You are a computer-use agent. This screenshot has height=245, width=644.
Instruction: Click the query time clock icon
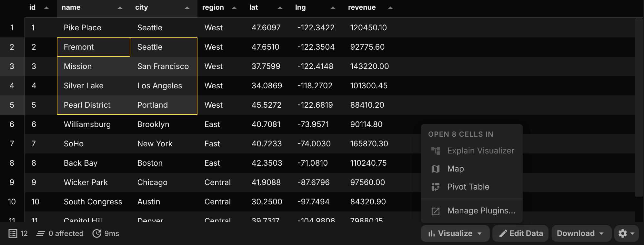coord(97,233)
